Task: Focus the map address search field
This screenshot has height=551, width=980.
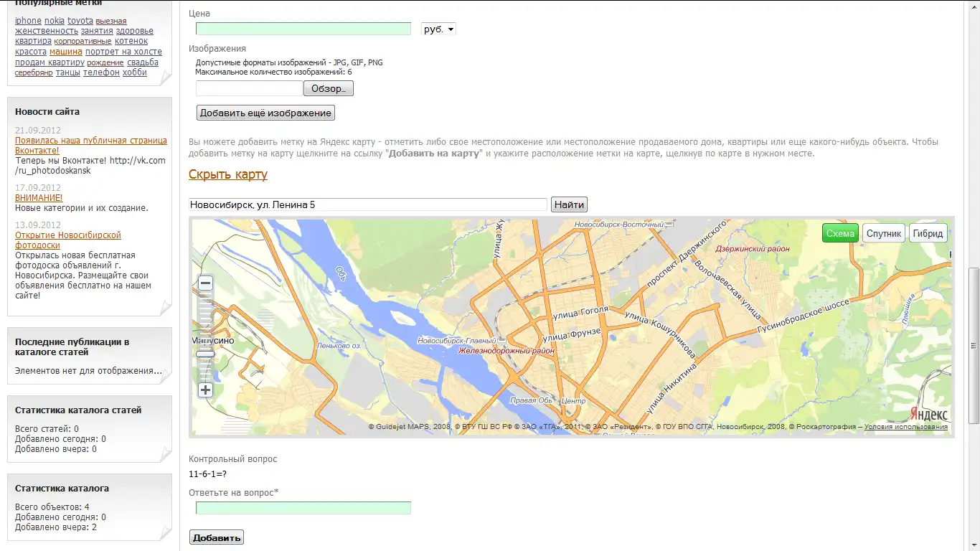Action: click(367, 204)
